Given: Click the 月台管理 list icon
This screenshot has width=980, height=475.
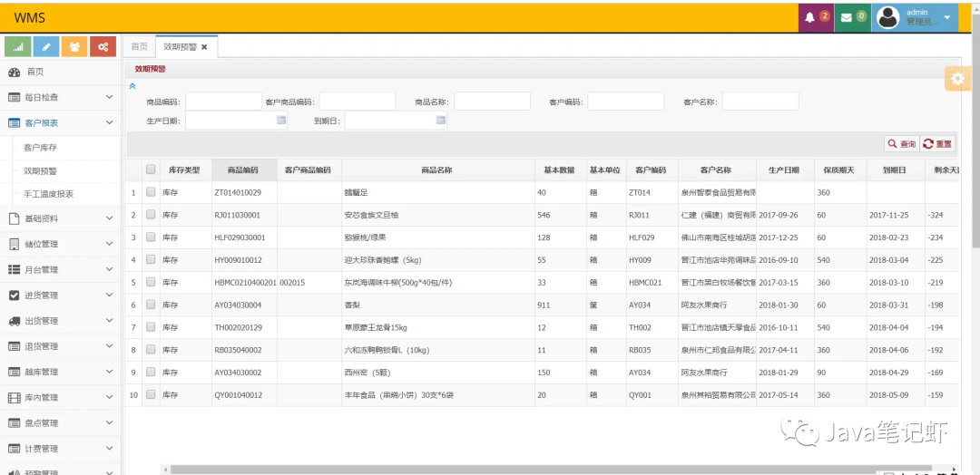Looking at the screenshot, I should (14, 269).
